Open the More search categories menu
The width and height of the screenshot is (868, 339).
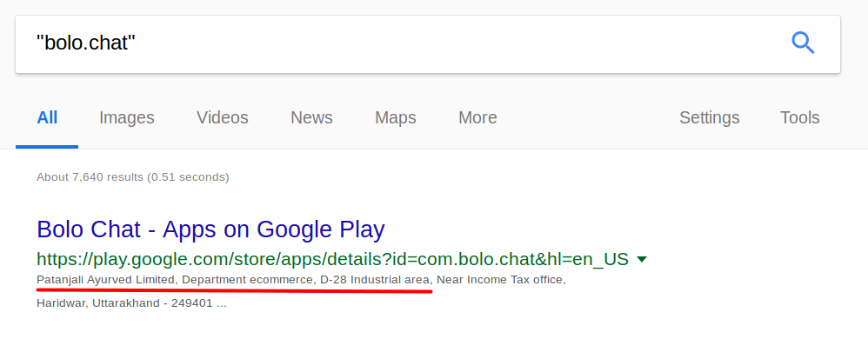tap(477, 118)
